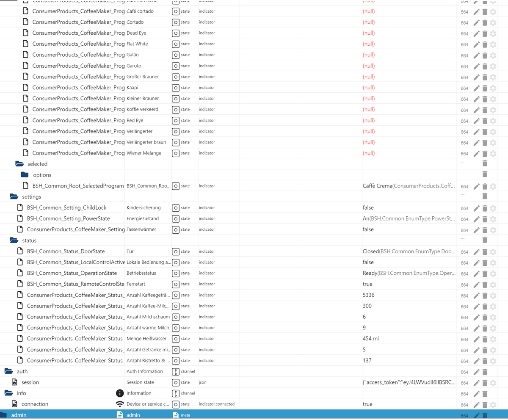
Task: Select the BSH_Common_Setting_ChildLock object
Action: tap(66, 207)
